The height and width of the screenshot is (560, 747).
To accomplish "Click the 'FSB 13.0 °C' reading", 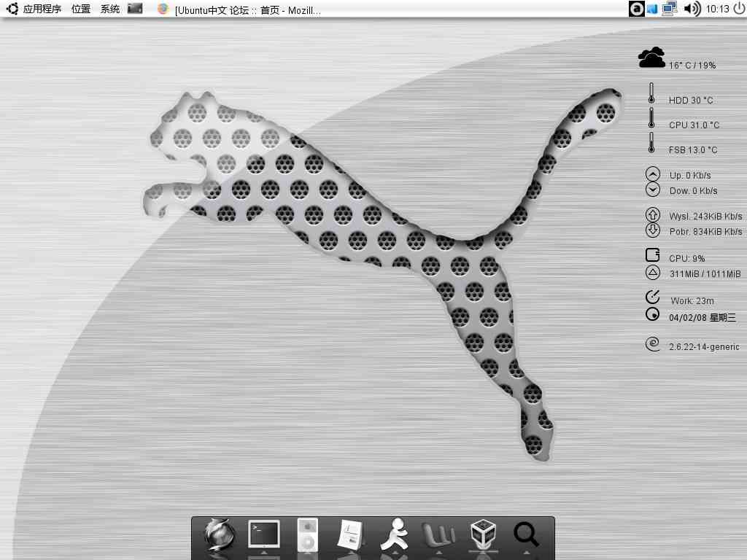I will (693, 150).
